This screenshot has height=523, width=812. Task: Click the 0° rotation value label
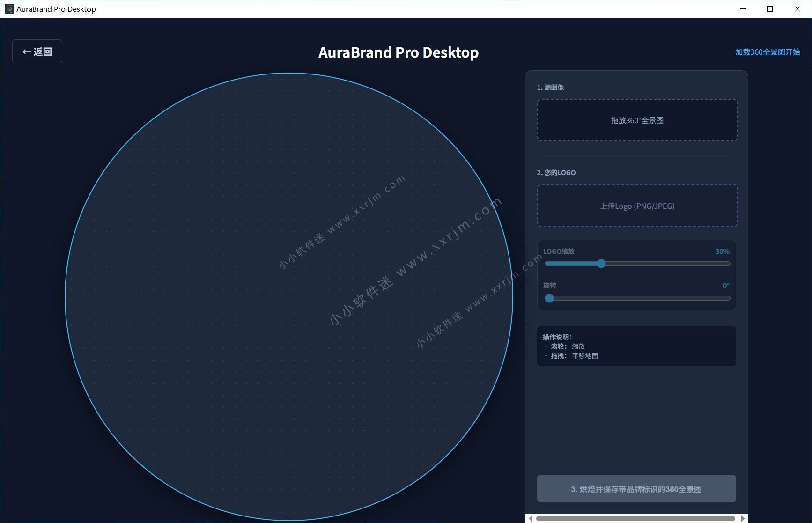pos(725,286)
